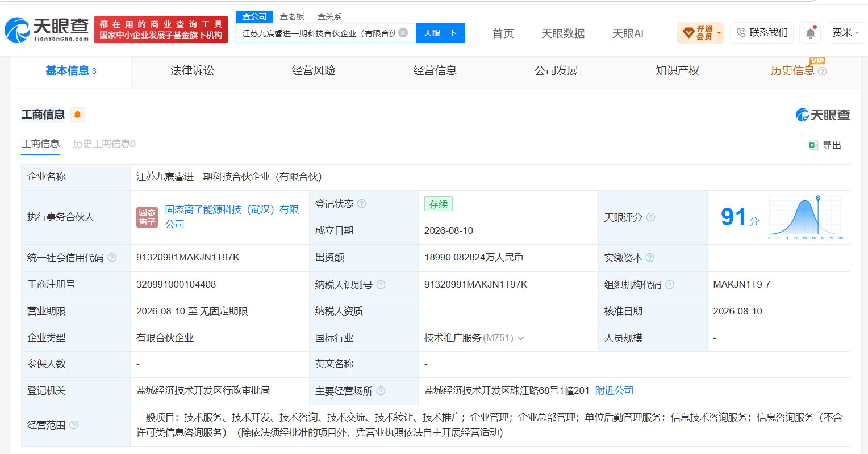The height and width of the screenshot is (454, 868).
Task: Click the Excel icon on 导出 button
Action: tap(813, 145)
